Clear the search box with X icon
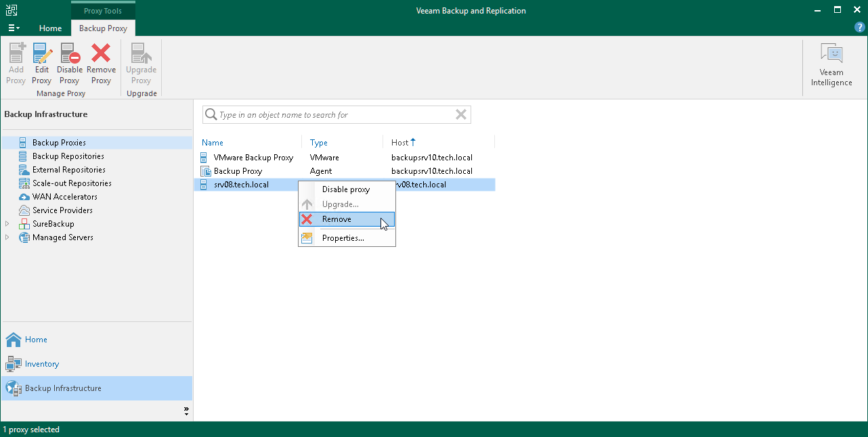The height and width of the screenshot is (437, 868). [461, 115]
